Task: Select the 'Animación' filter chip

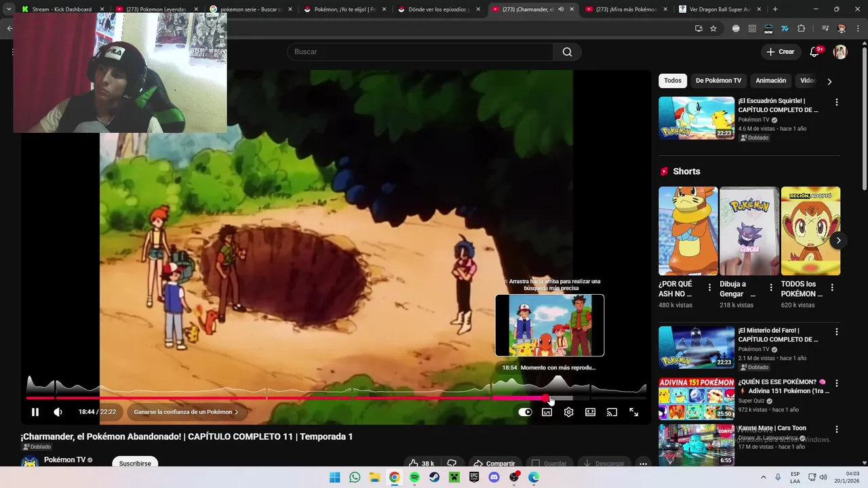Action: click(x=771, y=81)
